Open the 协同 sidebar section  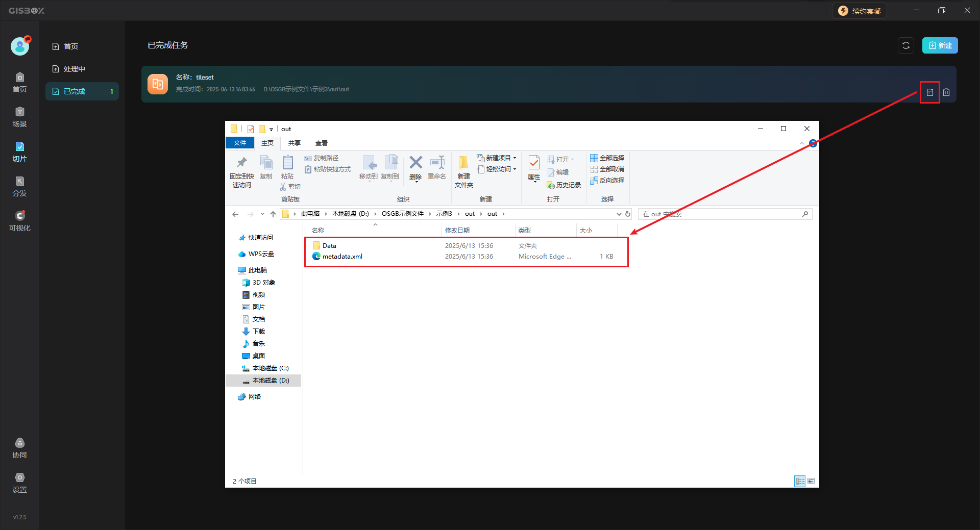[x=19, y=448]
